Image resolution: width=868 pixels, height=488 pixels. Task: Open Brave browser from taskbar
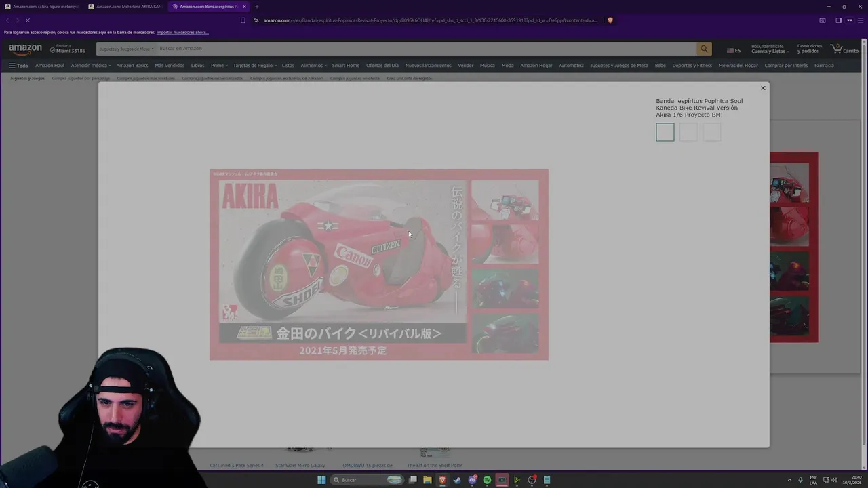tap(442, 480)
